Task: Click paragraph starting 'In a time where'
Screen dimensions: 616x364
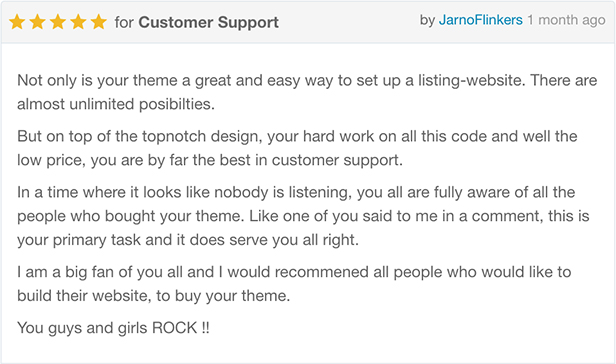Action: [303, 216]
